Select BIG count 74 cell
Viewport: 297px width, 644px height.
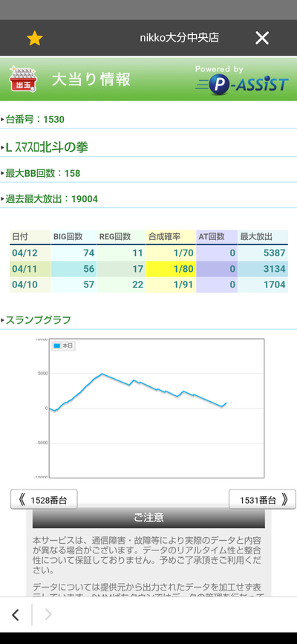[74, 253]
